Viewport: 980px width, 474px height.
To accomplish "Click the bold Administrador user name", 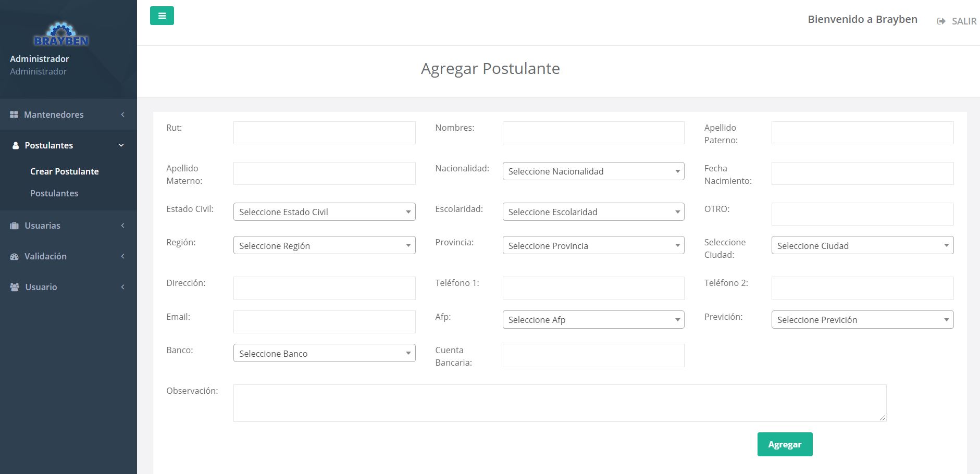I will point(40,59).
